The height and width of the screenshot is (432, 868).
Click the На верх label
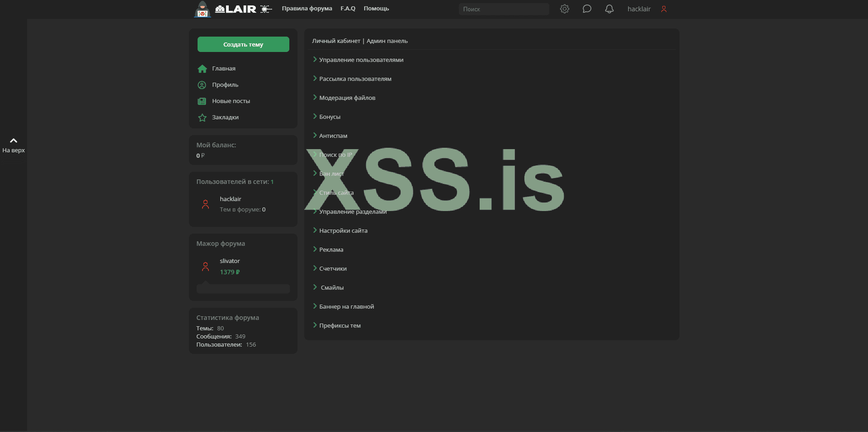[x=14, y=150]
